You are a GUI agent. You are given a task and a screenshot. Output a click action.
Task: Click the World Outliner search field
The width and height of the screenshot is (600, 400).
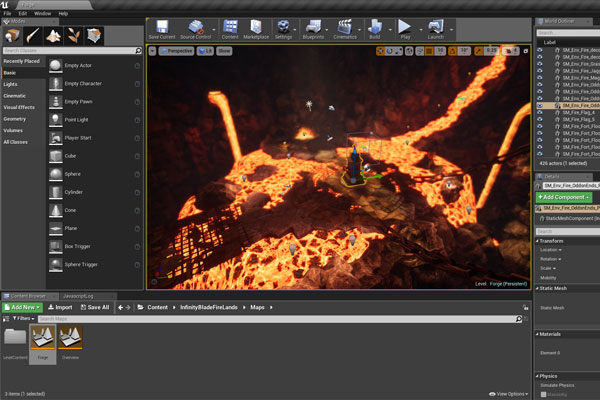click(568, 33)
